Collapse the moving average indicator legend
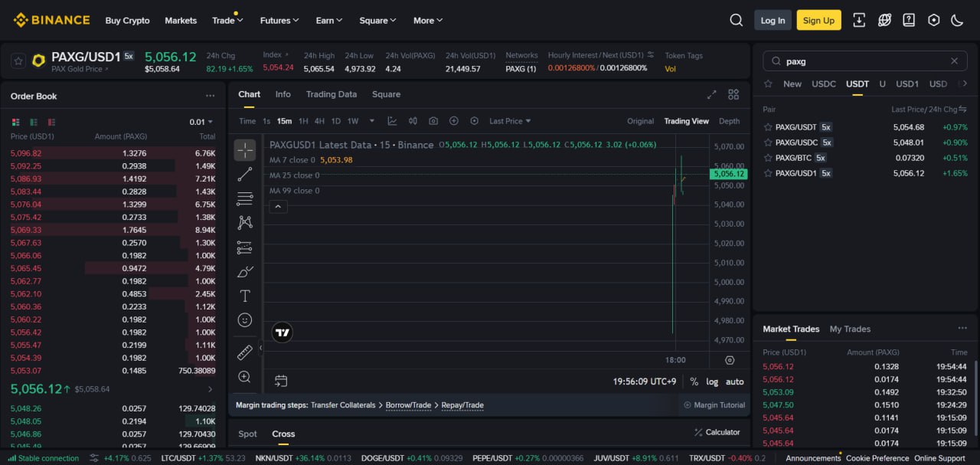Viewport: 980px width, 465px height. tap(278, 206)
